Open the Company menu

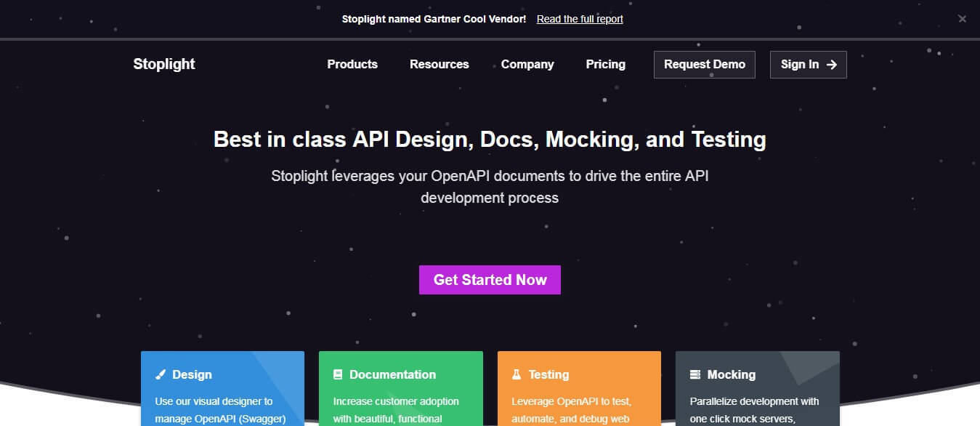point(527,65)
